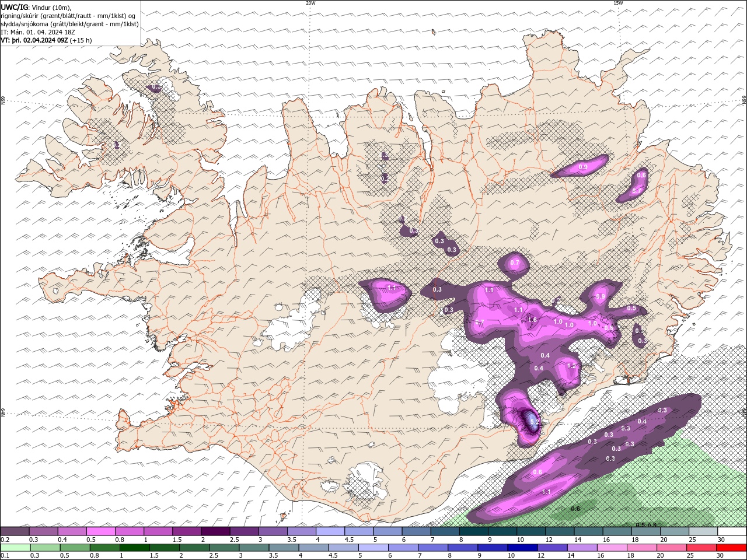Image resolution: width=747 pixels, height=560 pixels.
Task: Pick the slate blue 6–7 swatch in upper legend row
Action: (x=417, y=531)
